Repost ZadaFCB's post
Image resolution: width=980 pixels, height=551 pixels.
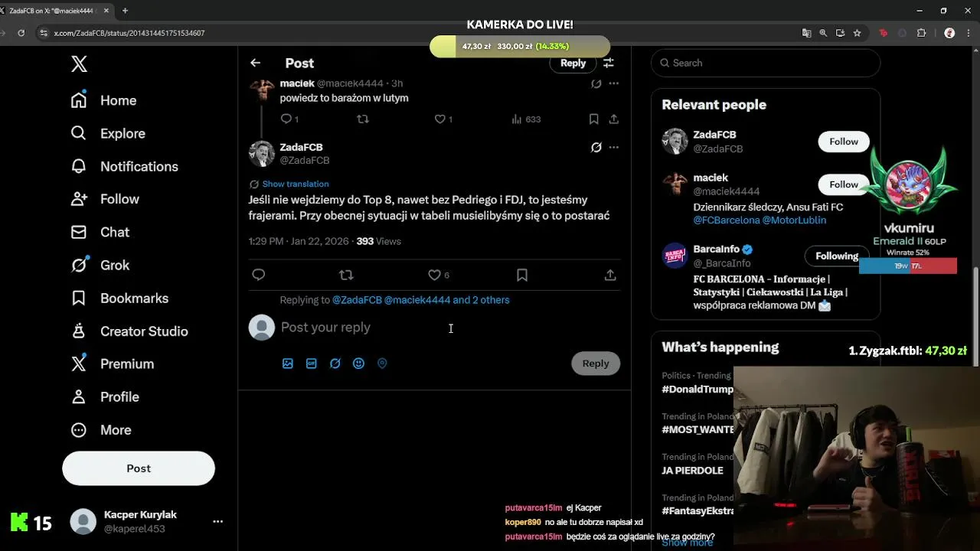click(x=346, y=275)
